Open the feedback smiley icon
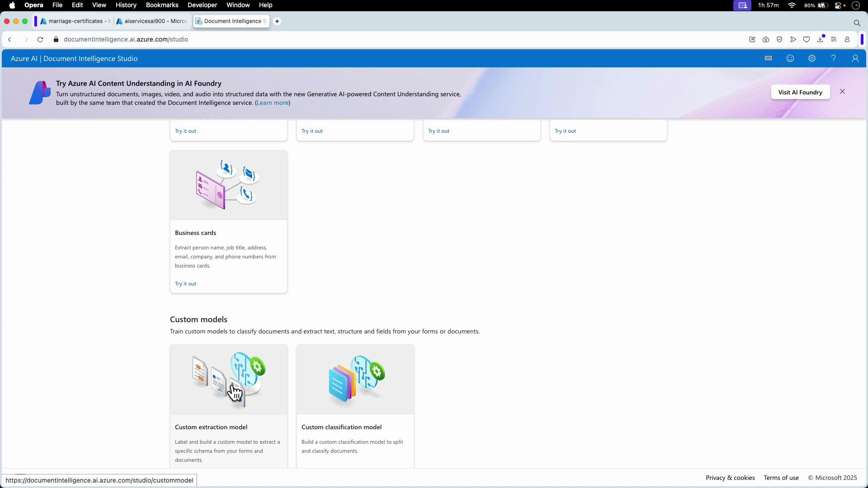The image size is (868, 488). coord(790,59)
